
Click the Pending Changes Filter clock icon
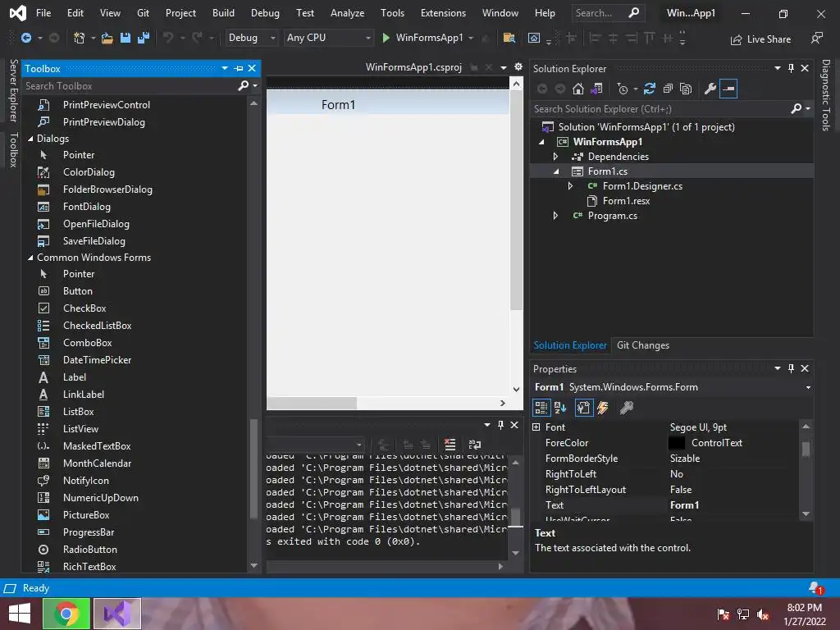point(622,89)
